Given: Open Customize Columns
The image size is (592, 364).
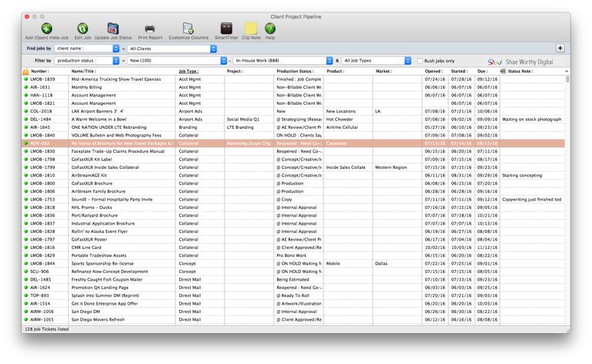Looking at the screenshot, I should pyautogui.click(x=188, y=29).
